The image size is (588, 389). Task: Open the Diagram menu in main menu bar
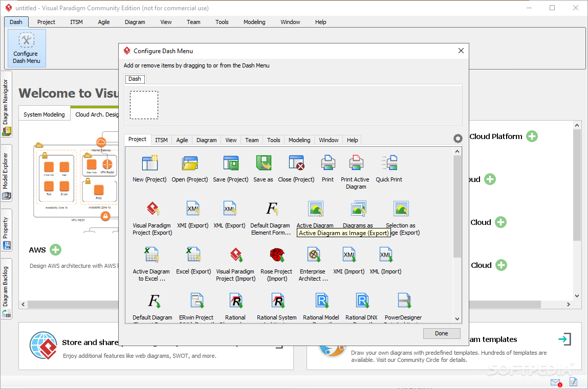(x=135, y=22)
